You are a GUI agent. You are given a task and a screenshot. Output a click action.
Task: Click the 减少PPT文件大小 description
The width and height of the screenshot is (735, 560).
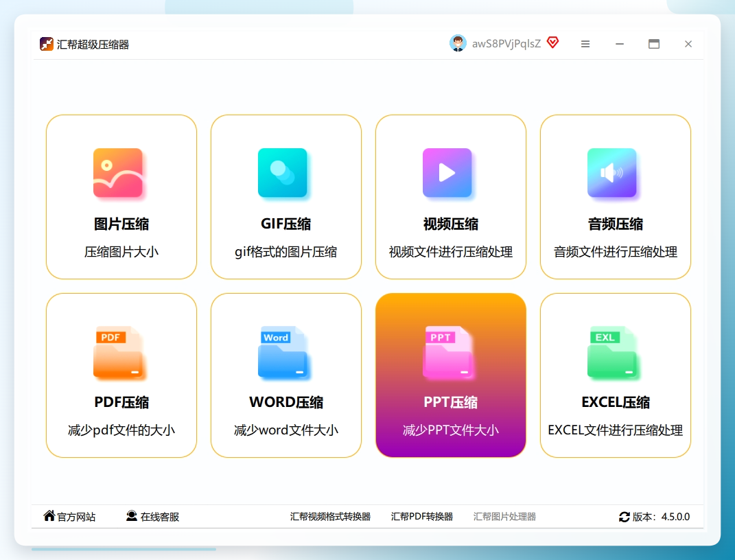tap(451, 430)
